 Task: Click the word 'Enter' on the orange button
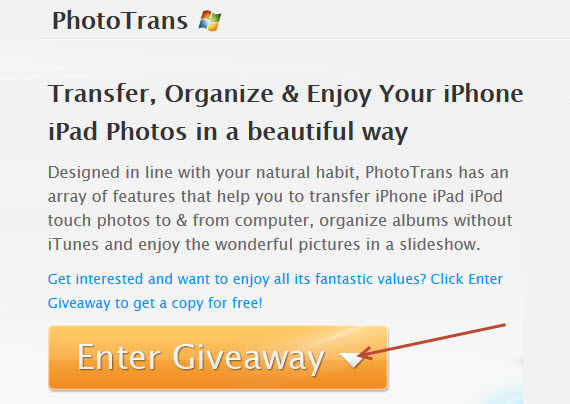[119, 357]
